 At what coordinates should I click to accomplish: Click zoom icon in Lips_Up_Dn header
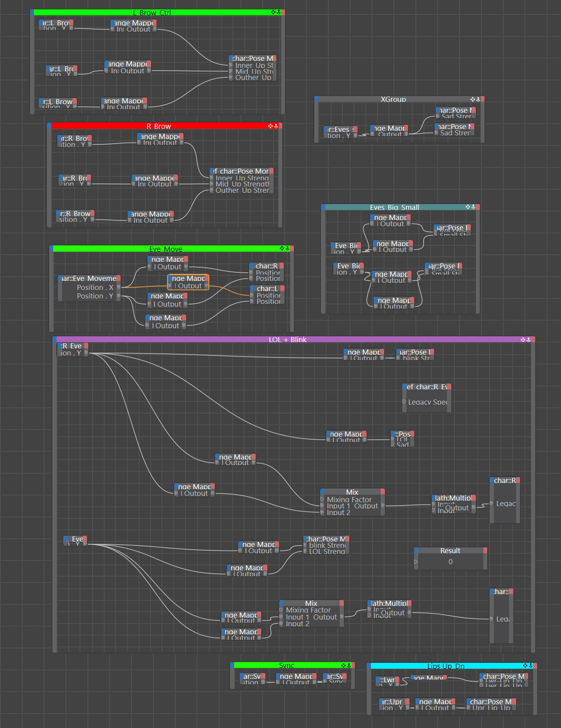(x=531, y=666)
